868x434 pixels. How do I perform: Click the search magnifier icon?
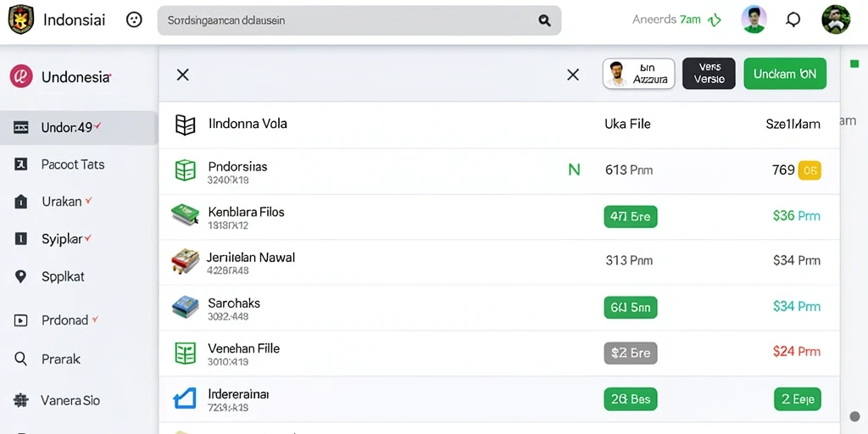click(545, 20)
